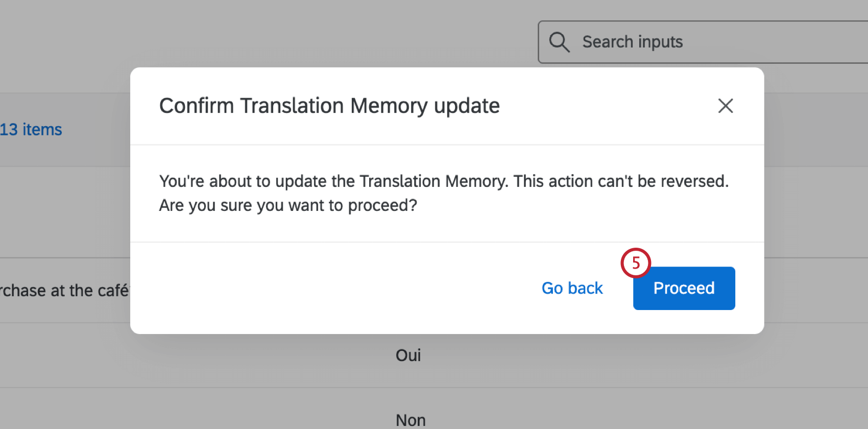View the full list via 13 items
Image resolution: width=868 pixels, height=429 pixels.
click(32, 129)
